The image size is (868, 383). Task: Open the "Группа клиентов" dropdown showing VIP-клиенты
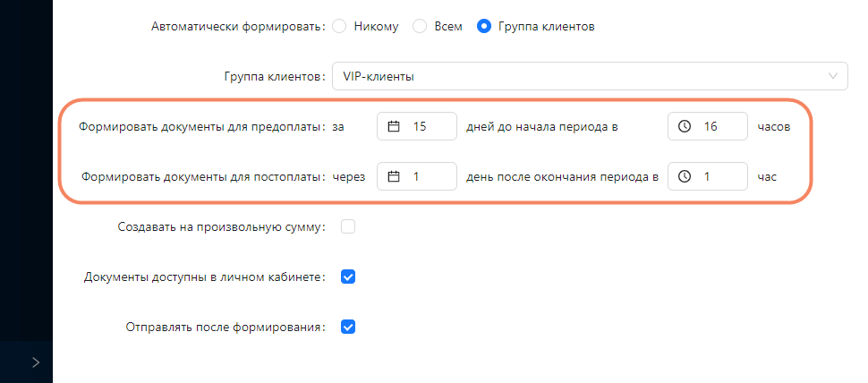click(x=590, y=76)
